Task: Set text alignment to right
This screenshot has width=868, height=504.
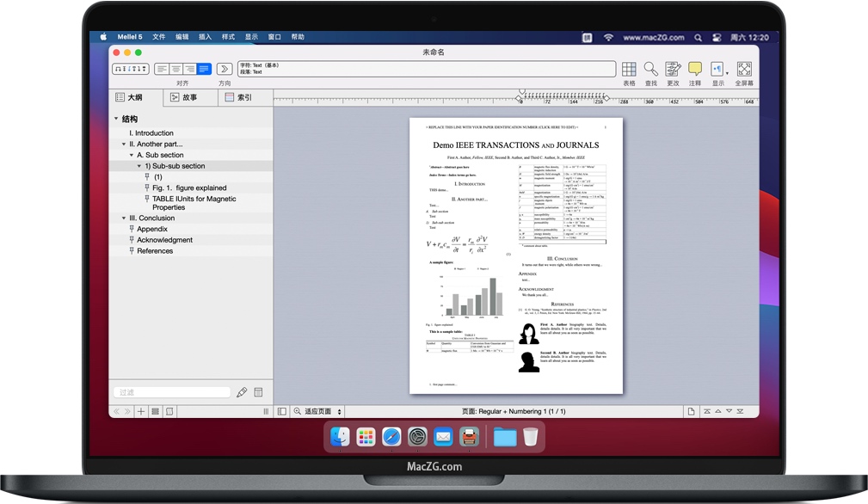Action: click(x=190, y=69)
